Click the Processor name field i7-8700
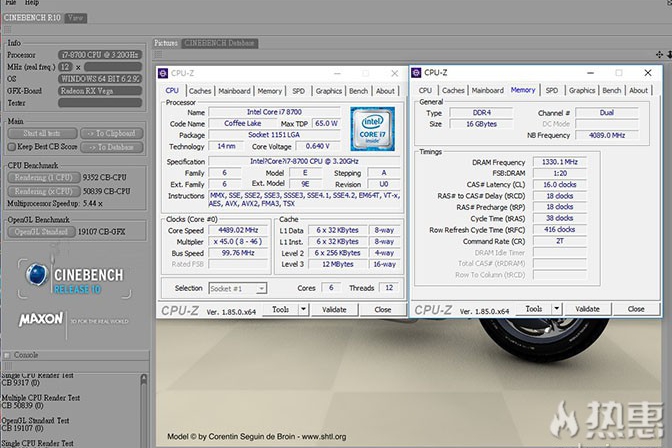This screenshot has height=448, width=672. pos(100,55)
